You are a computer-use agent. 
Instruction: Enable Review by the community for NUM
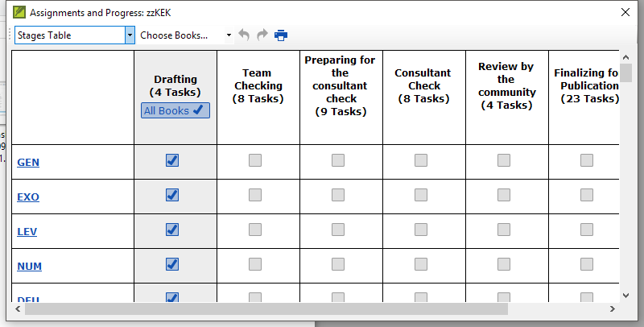click(504, 263)
